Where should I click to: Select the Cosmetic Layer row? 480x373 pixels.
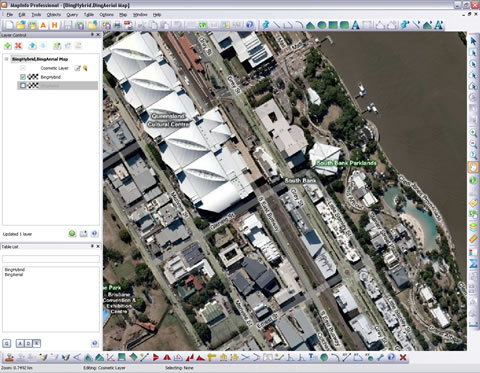coord(57,68)
